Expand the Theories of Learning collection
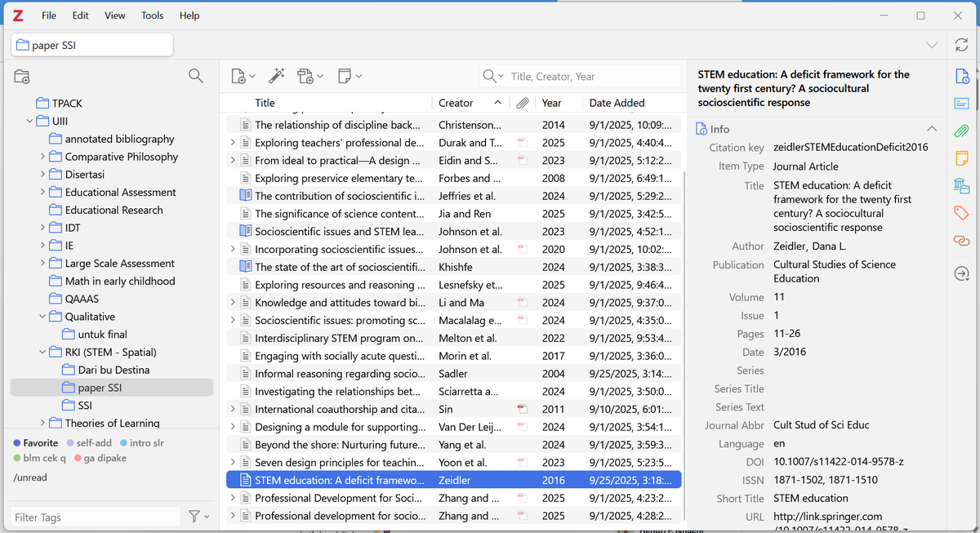The width and height of the screenshot is (980, 533). pos(43,423)
